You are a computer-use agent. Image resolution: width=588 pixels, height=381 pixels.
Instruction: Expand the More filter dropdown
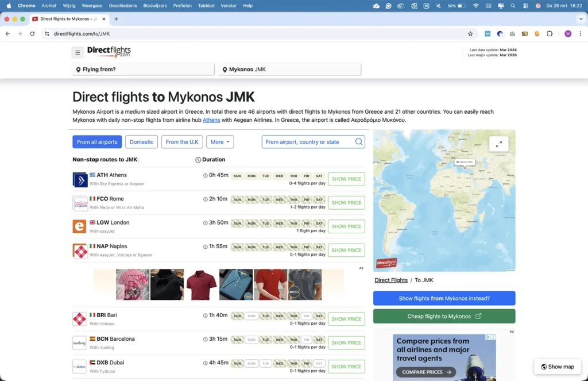tap(220, 142)
